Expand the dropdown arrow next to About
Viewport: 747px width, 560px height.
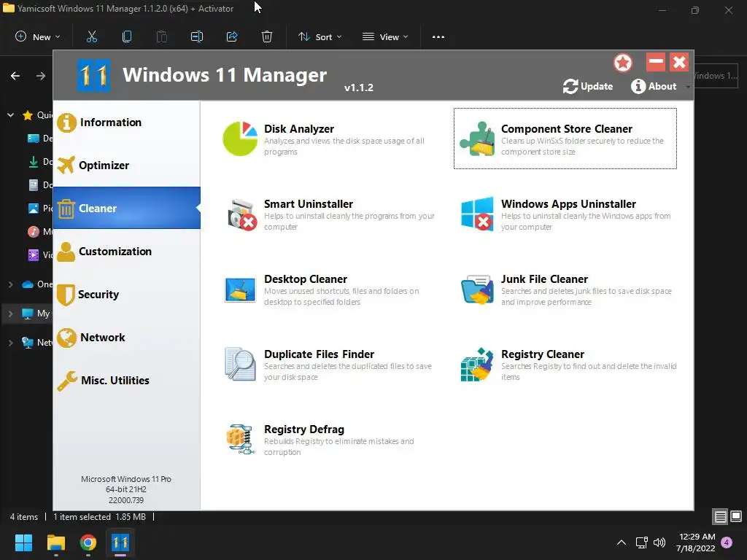pos(687,87)
